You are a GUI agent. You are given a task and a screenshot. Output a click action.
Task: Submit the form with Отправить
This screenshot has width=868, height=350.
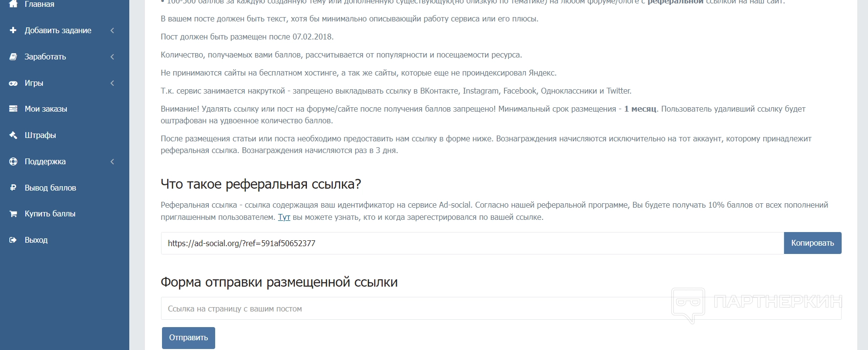click(x=188, y=337)
